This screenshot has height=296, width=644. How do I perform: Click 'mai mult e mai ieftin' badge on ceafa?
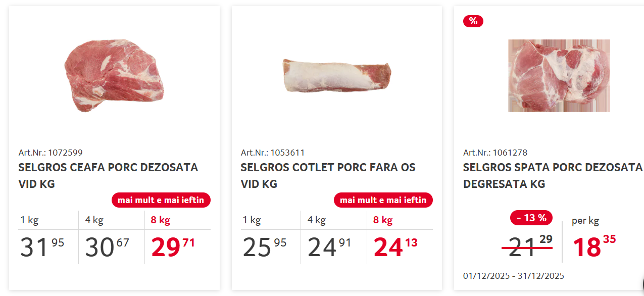[x=161, y=200]
